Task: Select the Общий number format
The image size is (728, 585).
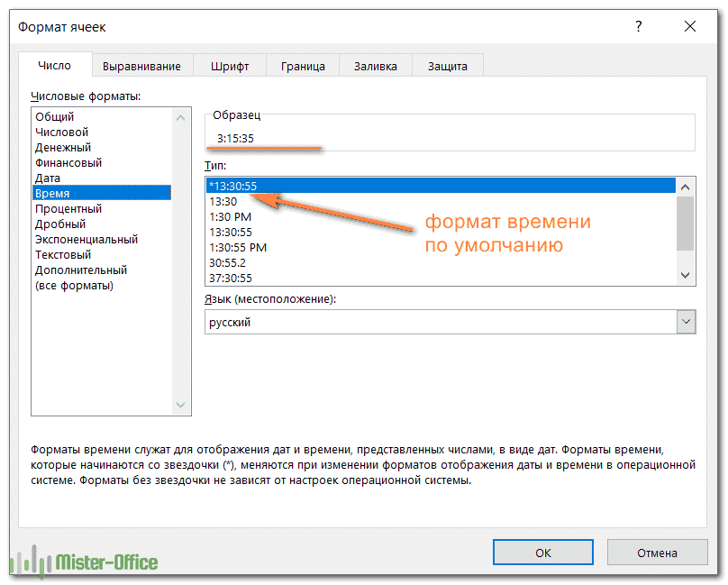Action: (102, 117)
